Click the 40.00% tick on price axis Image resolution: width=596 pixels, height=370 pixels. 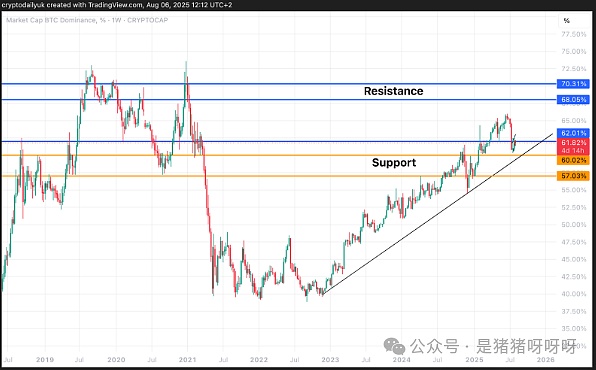tap(574, 294)
